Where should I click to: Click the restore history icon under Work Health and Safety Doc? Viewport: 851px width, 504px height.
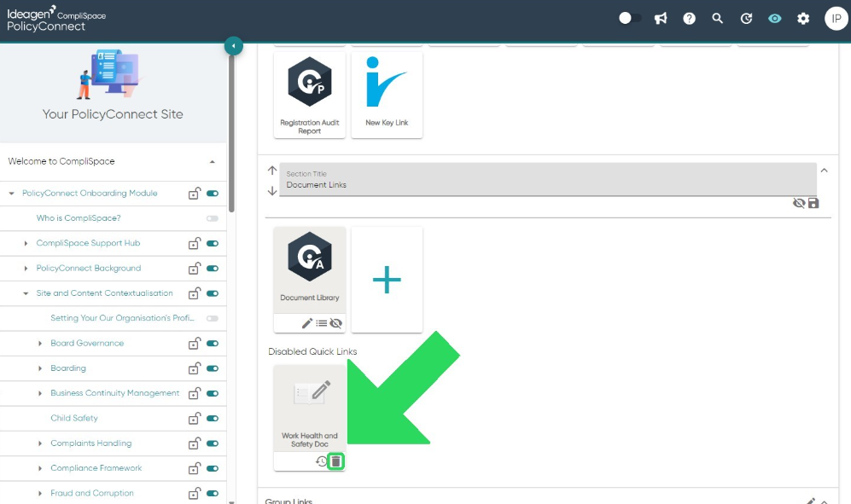pyautogui.click(x=321, y=461)
